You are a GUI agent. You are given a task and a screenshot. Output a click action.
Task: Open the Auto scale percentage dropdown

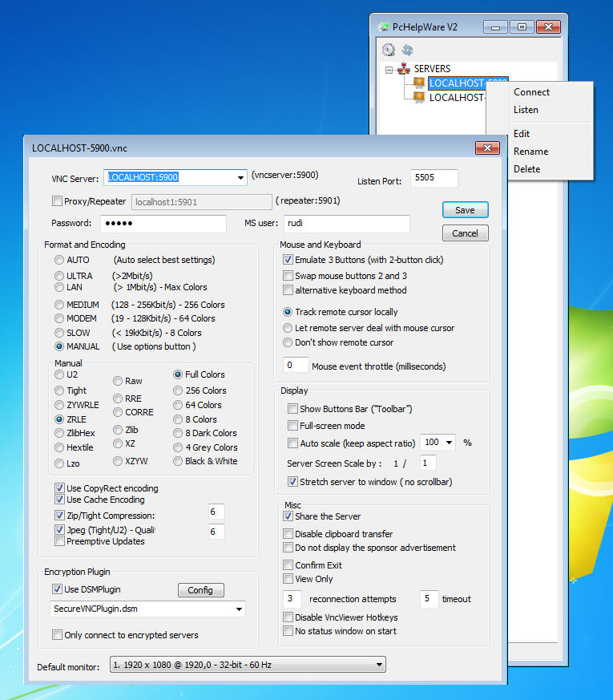450,443
